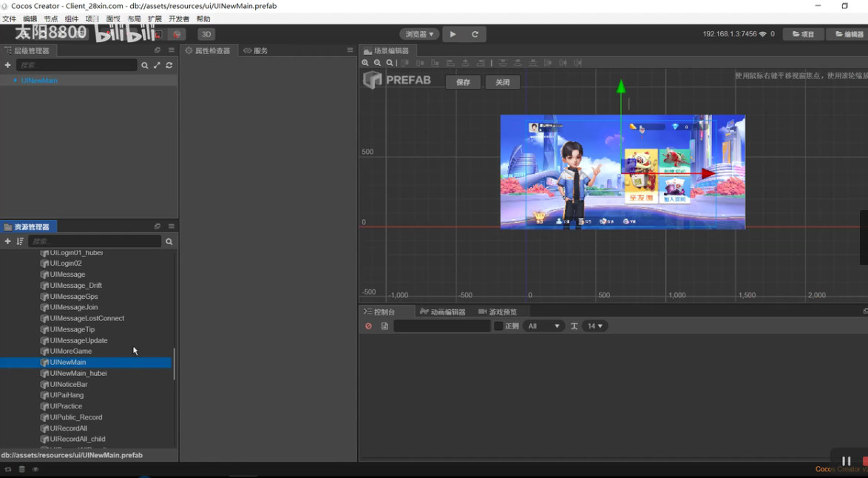
Task: Zoom in on scene editor
Action: point(365,63)
